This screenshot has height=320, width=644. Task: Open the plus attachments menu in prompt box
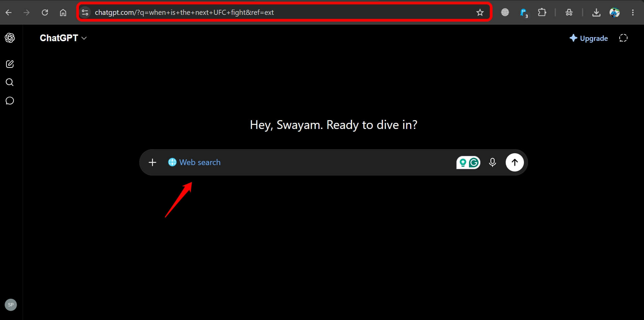pyautogui.click(x=152, y=162)
